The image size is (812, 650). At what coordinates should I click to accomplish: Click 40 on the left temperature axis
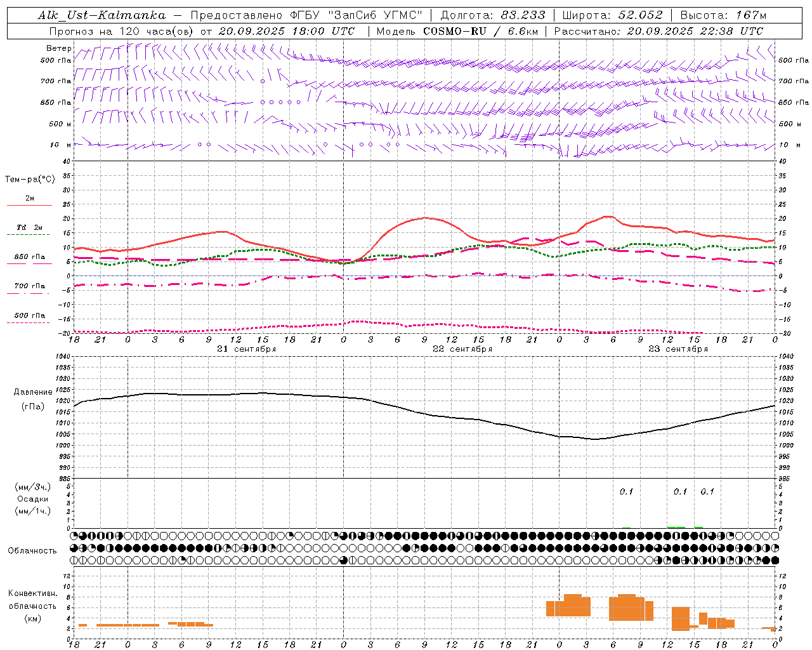(67, 161)
